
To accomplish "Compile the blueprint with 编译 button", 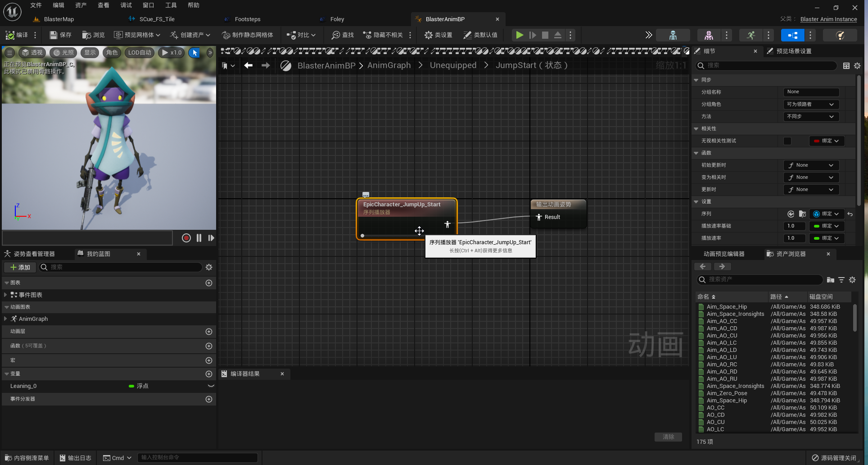I will click(x=17, y=35).
